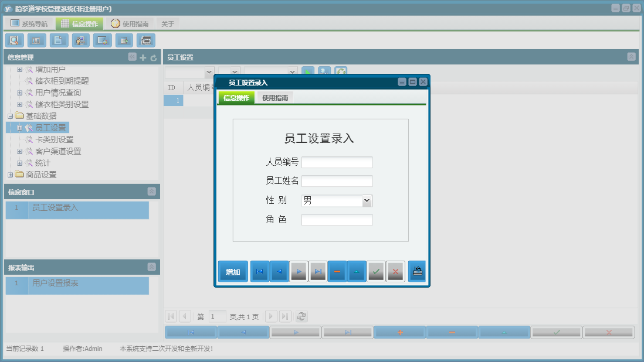Image resolution: width=644 pixels, height=362 pixels.
Task: Click the plus icon on the 信息管理 panel header
Action: (x=143, y=56)
